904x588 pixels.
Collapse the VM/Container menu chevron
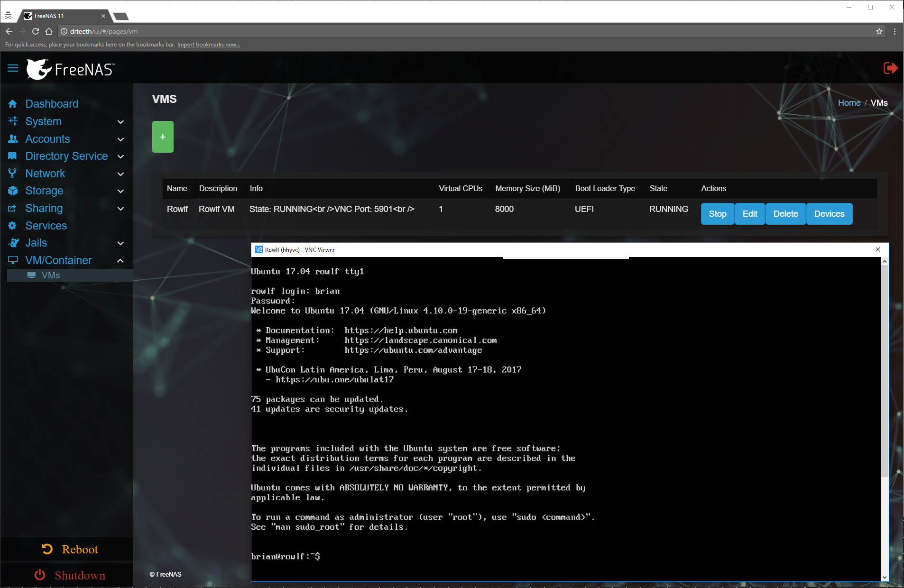coord(120,260)
